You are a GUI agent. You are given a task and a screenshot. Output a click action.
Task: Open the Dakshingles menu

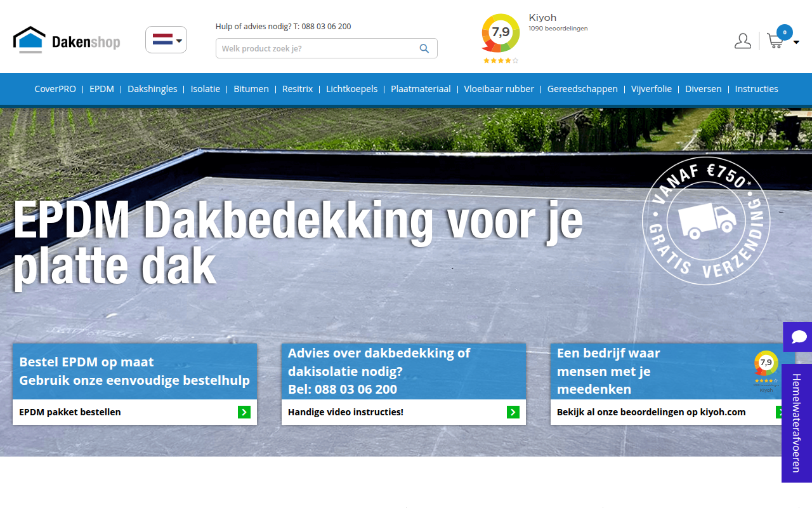tap(152, 89)
